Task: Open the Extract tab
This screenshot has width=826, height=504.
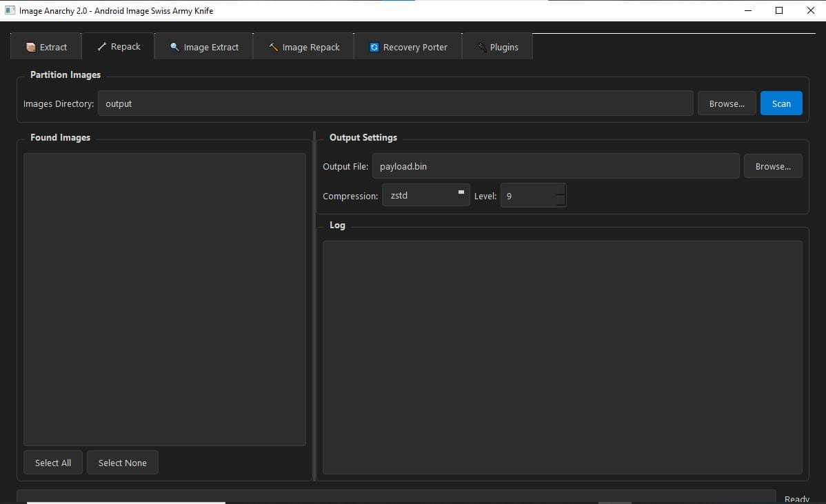Action: coord(46,46)
